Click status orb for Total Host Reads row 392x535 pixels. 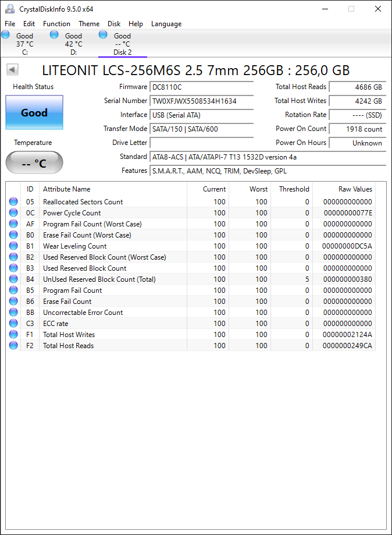coord(13,346)
